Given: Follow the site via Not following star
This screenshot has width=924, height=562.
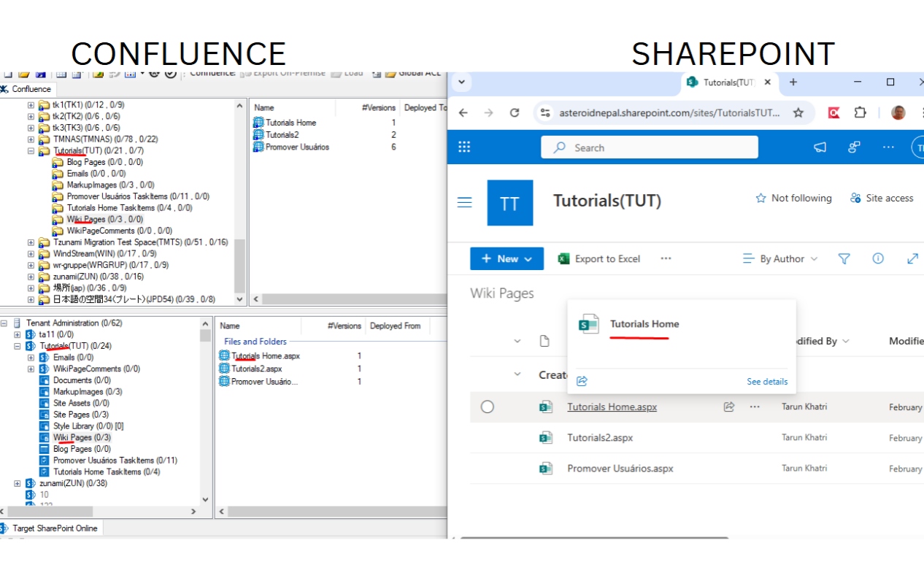Looking at the screenshot, I should (x=793, y=198).
